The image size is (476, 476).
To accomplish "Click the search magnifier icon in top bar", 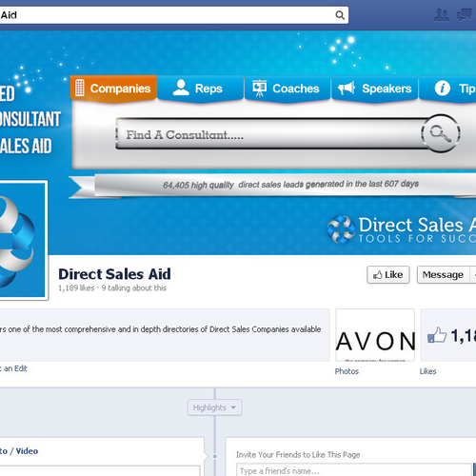I will click(340, 15).
